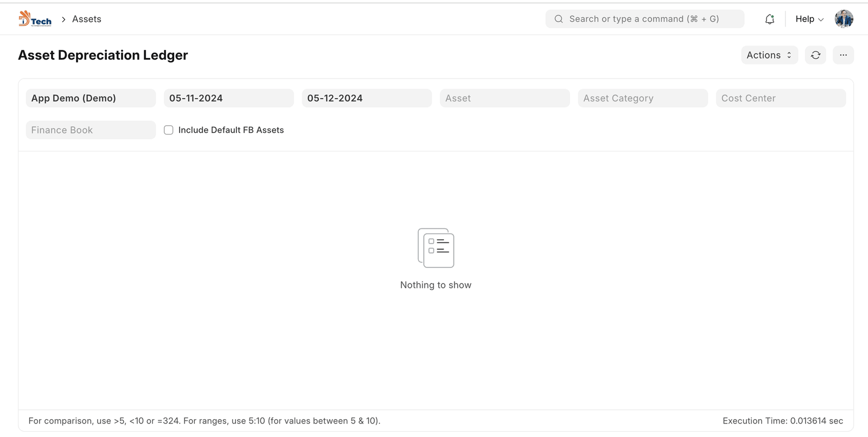Open the three-dots more options menu
Screen dimensions: 868x437
843,55
